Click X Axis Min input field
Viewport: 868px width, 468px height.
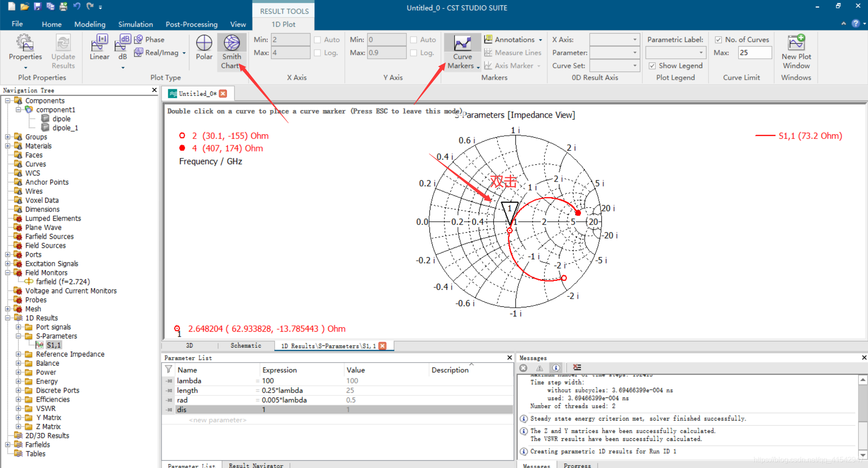[x=291, y=39]
